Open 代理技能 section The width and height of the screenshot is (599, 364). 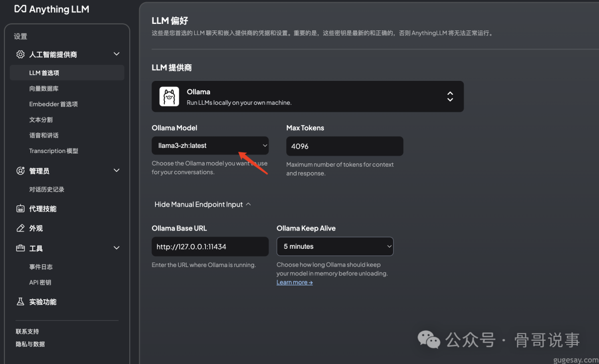pos(43,209)
